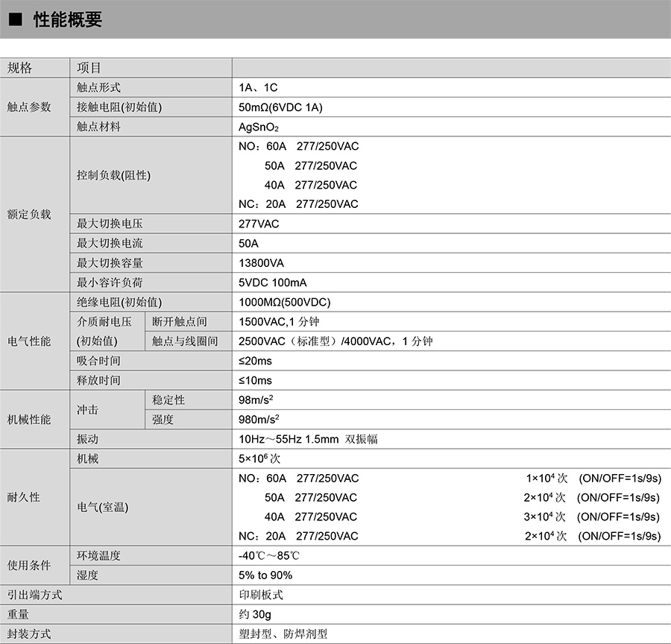Image resolution: width=671 pixels, height=644 pixels.
Task: Click the 5VDC 100mA minimum load value
Action: pos(272,282)
